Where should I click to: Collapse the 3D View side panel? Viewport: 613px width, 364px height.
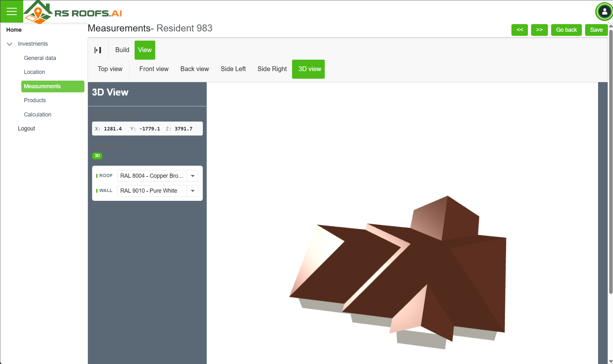tap(98, 50)
